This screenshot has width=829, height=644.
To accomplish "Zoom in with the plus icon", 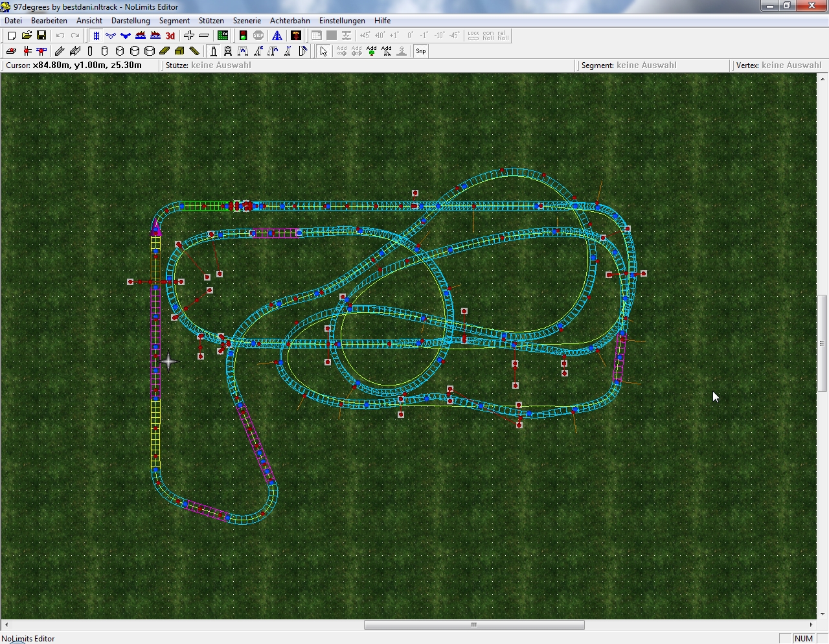I will coord(189,36).
